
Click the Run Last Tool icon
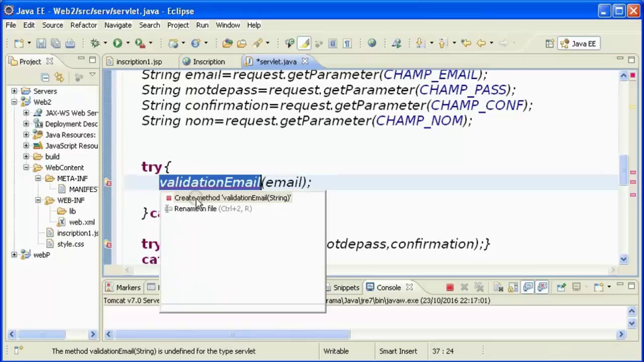click(140, 44)
